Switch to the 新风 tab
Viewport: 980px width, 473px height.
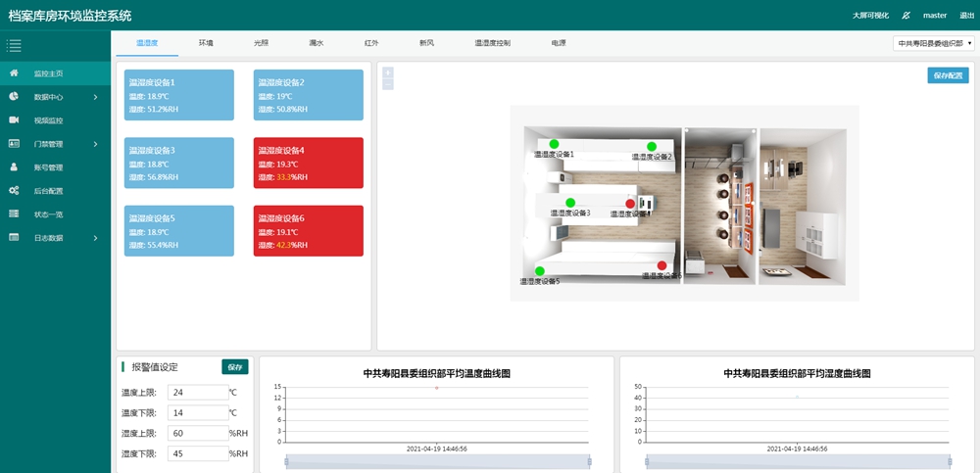[426, 43]
